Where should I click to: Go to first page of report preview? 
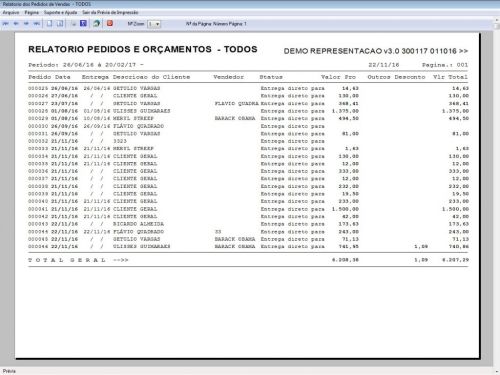(x=6, y=24)
